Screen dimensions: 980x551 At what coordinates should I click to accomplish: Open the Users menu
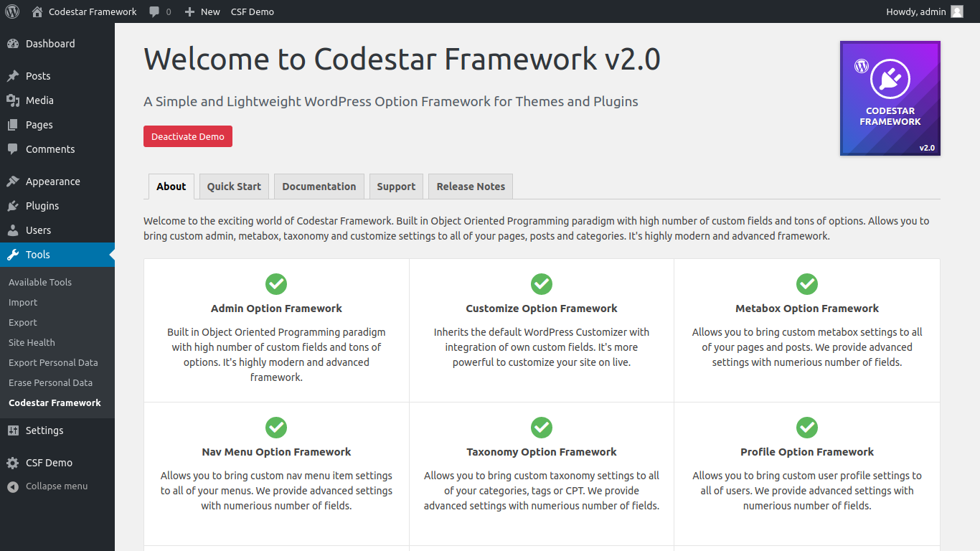[38, 230]
